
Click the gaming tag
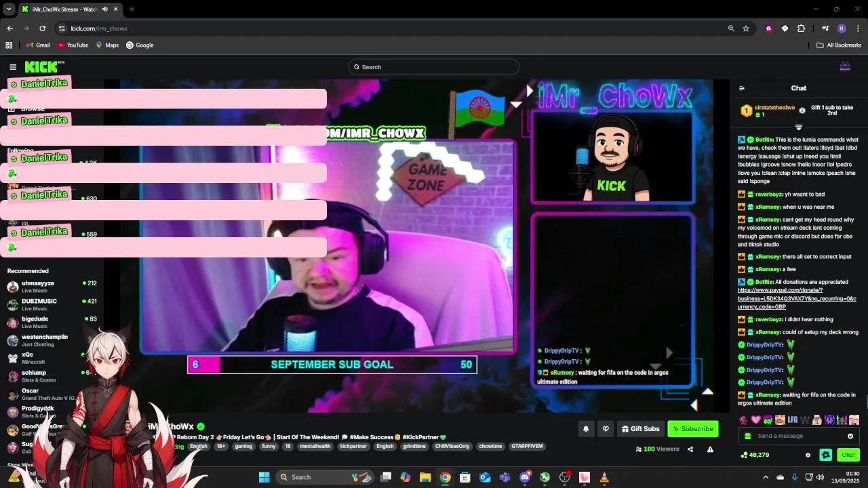tap(243, 447)
